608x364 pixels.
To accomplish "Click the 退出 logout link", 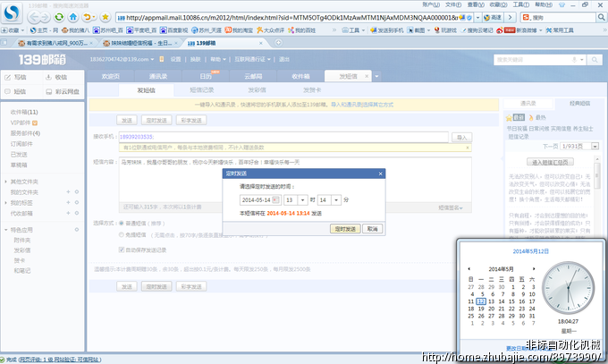I will [284, 59].
